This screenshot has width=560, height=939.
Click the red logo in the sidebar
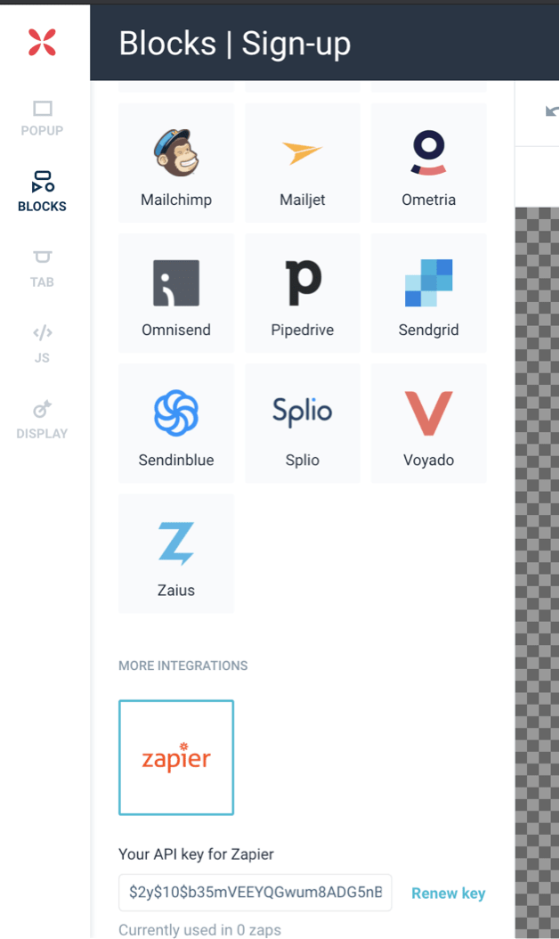[42, 43]
